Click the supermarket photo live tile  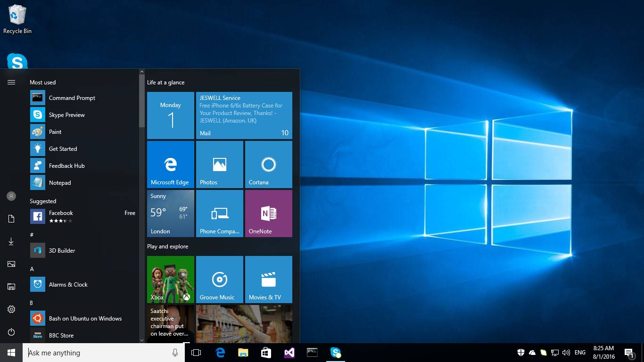click(244, 324)
